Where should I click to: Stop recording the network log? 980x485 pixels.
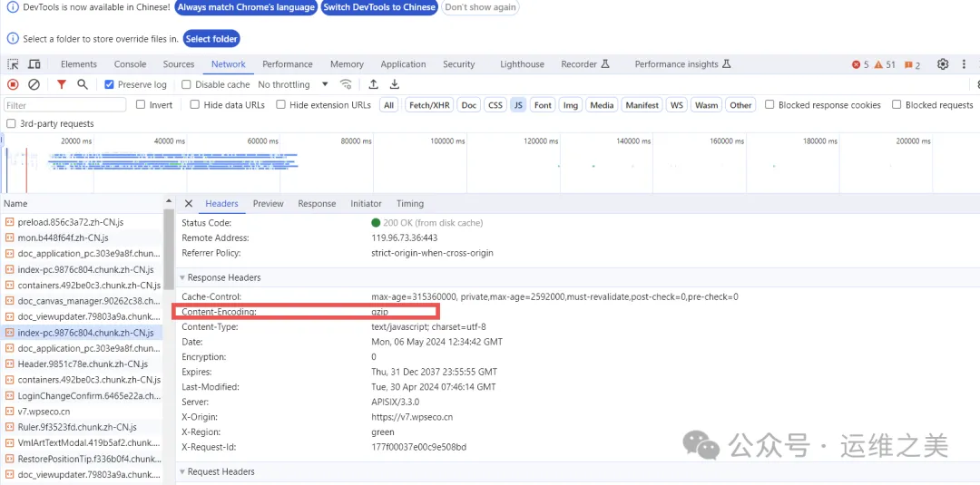[x=13, y=84]
